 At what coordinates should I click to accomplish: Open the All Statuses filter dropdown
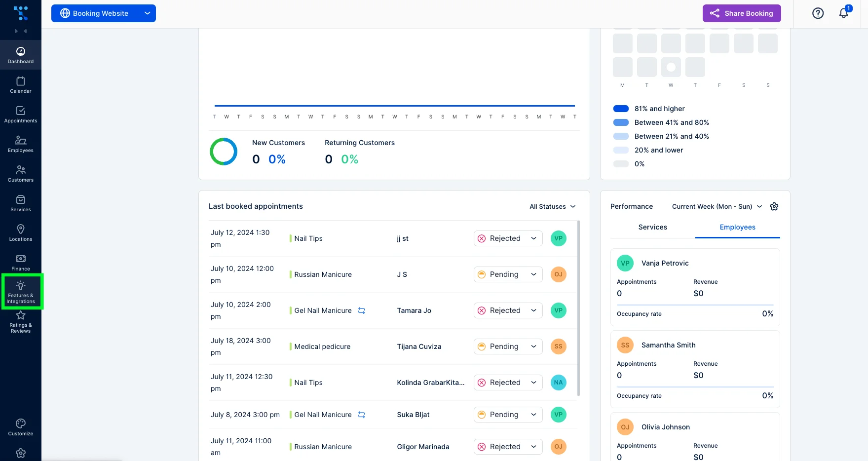point(553,206)
